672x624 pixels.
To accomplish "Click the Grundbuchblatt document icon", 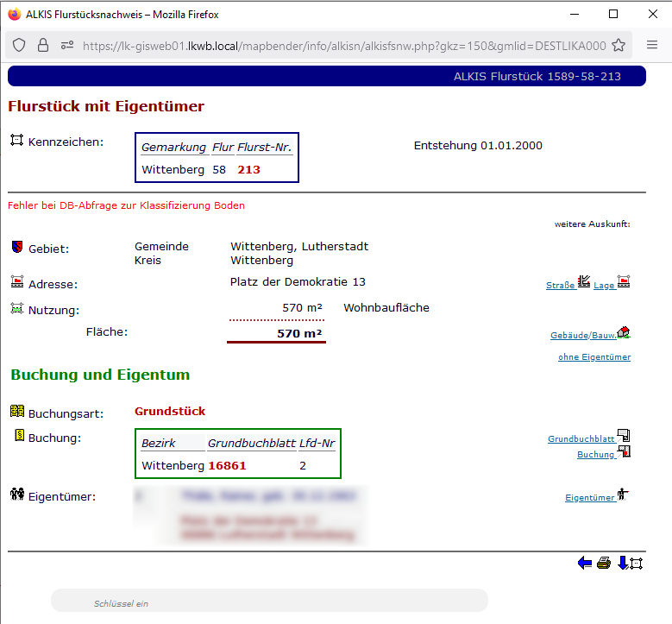I will pyautogui.click(x=624, y=436).
